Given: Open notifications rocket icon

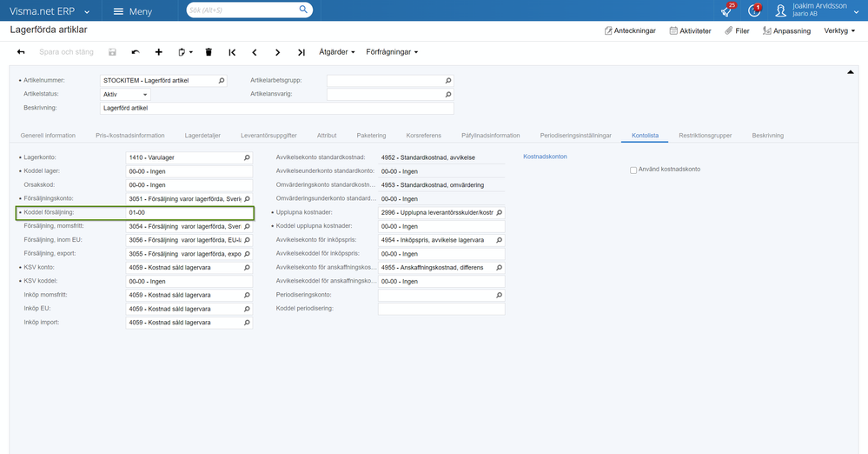Looking at the screenshot, I should [x=726, y=11].
